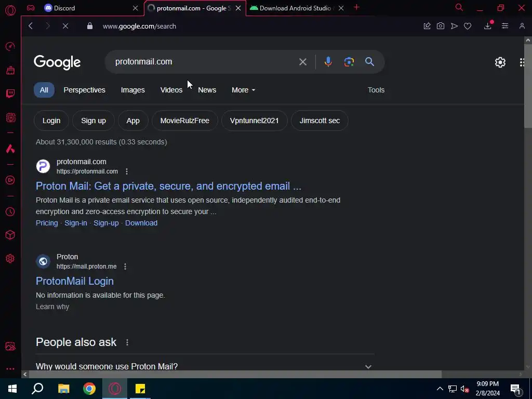Open the Opera GX menu logo
The image size is (532, 399).
point(10,10)
